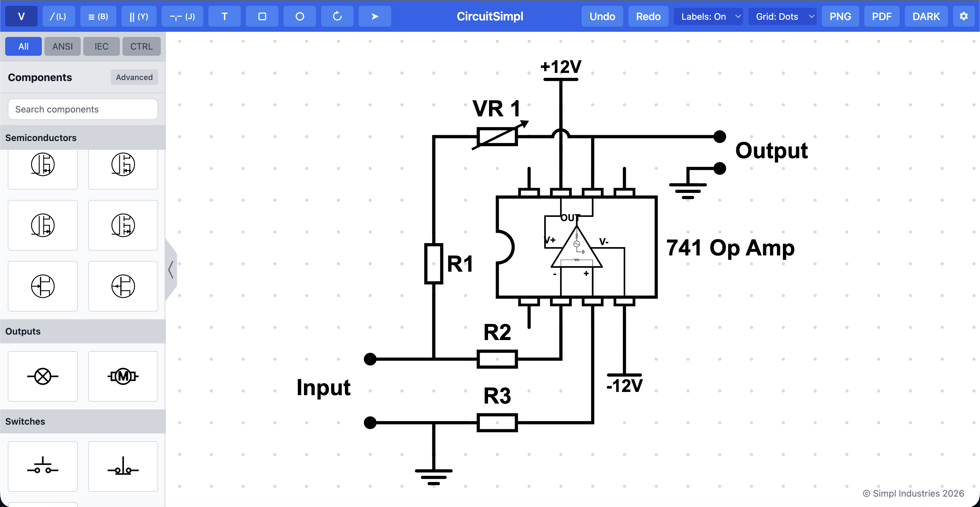Switch to DARK mode
Screen dimensions: 980x507
click(x=926, y=16)
